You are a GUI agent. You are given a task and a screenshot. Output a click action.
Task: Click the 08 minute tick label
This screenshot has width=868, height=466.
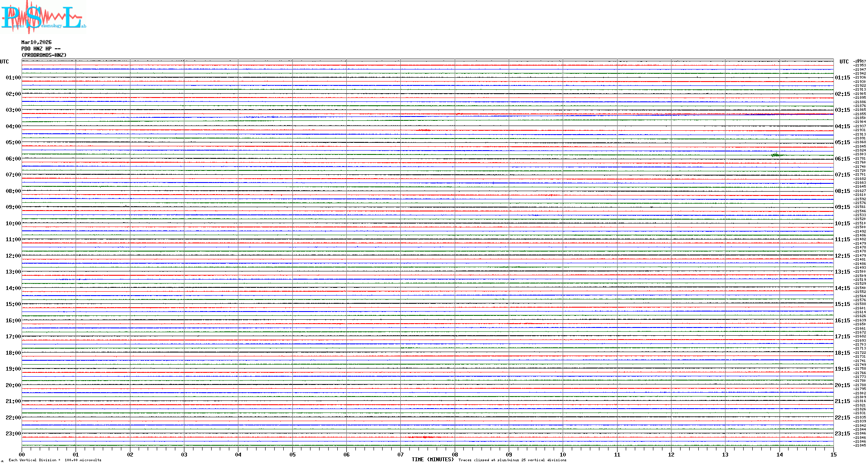tap(455, 454)
